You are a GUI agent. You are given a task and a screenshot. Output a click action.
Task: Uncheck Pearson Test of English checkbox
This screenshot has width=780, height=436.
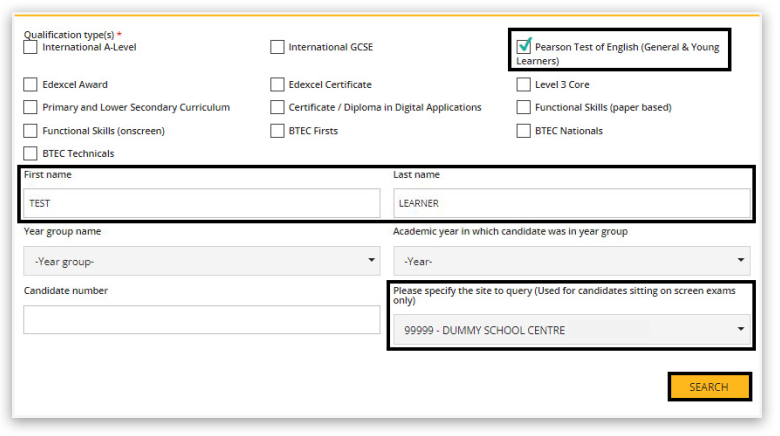(x=524, y=47)
